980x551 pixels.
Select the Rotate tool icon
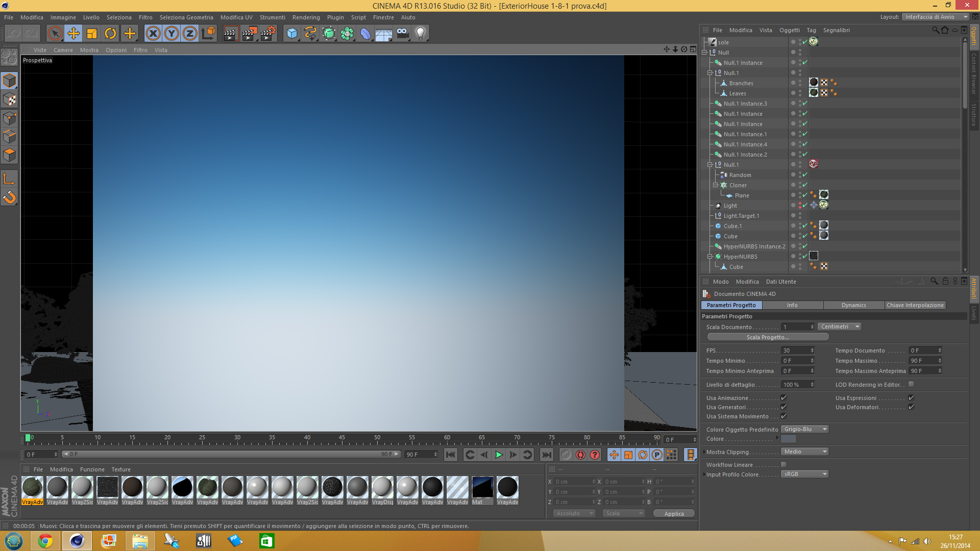(110, 34)
